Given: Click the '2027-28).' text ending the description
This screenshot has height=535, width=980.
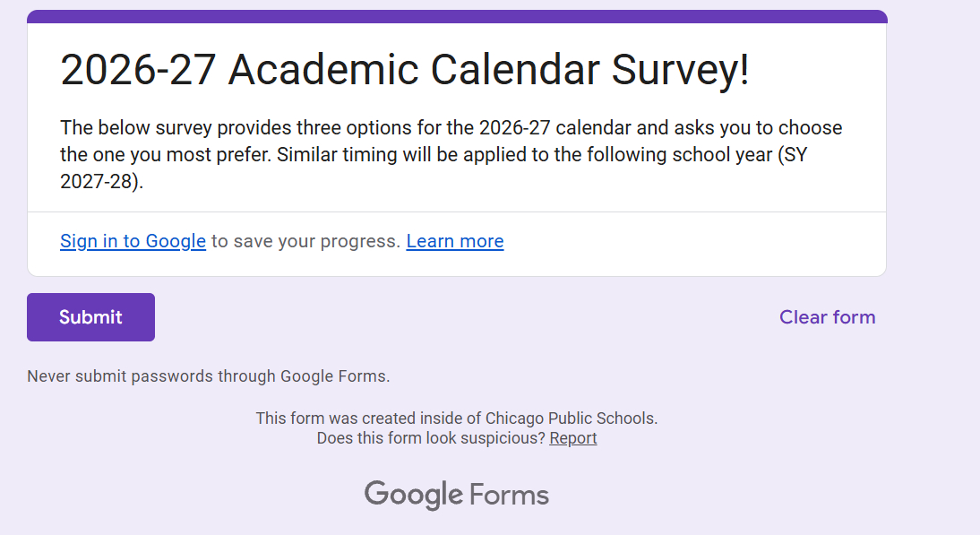Looking at the screenshot, I should point(101,181).
